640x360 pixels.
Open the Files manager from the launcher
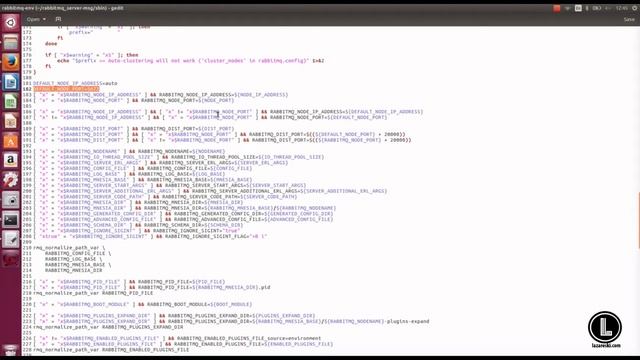coord(11,42)
